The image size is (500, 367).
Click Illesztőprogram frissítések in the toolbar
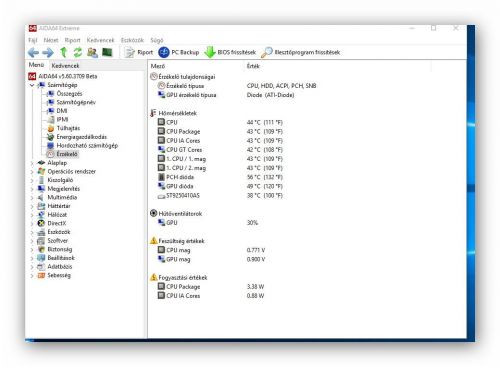point(301,52)
